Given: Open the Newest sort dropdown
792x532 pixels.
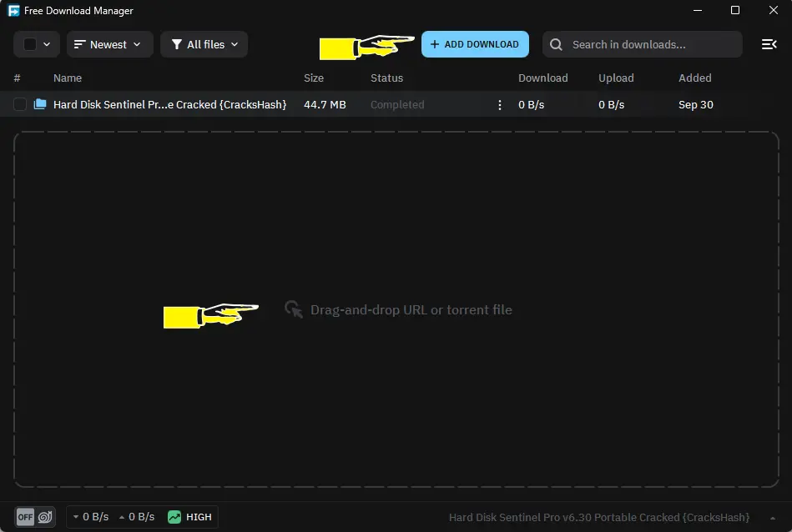Looking at the screenshot, I should point(109,45).
